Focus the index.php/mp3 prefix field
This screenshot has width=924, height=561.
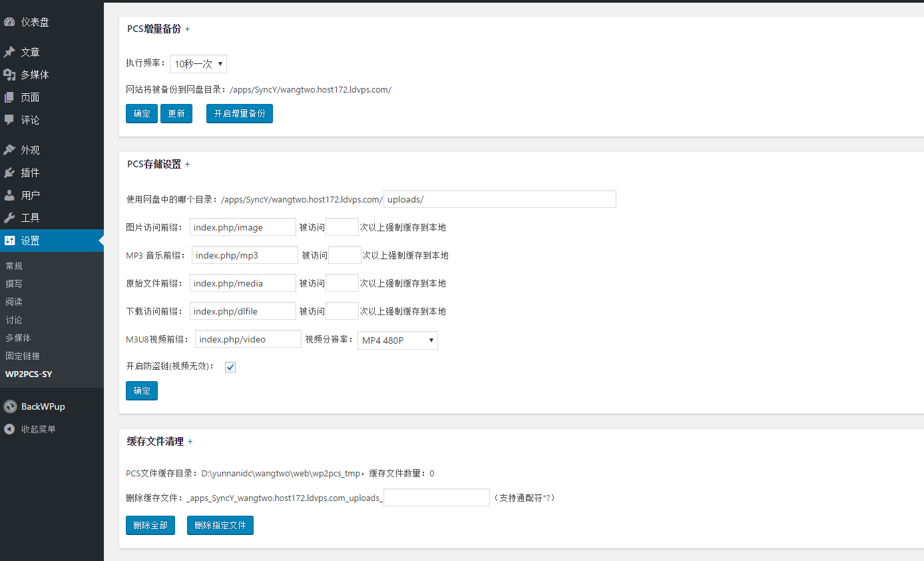tap(245, 255)
